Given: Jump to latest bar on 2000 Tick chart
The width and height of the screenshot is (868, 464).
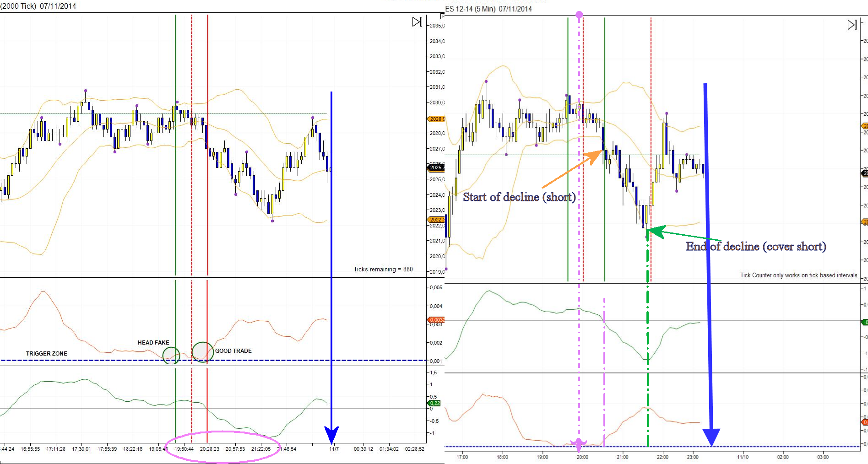Looking at the screenshot, I should coord(417,22).
